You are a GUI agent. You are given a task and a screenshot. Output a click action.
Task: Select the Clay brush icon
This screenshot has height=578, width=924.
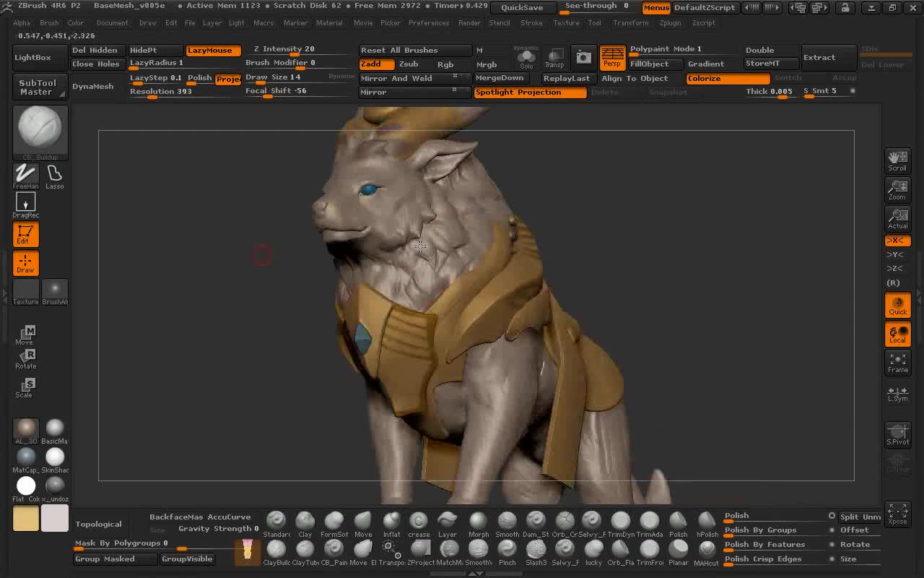coord(305,524)
